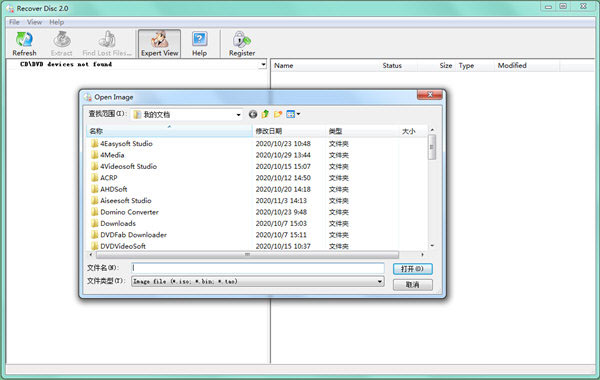Viewport: 600px width, 380px height.
Task: Open the view menu icon in dialog
Action: pyautogui.click(x=293, y=114)
